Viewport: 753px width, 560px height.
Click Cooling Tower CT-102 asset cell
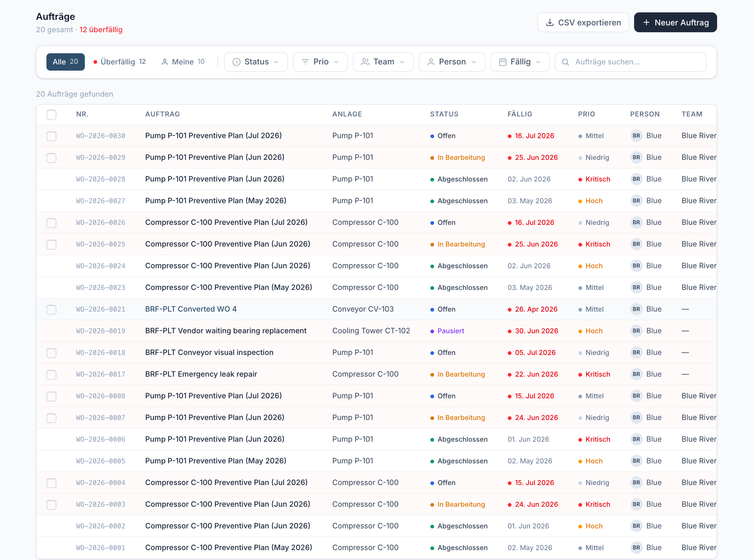[x=371, y=331]
